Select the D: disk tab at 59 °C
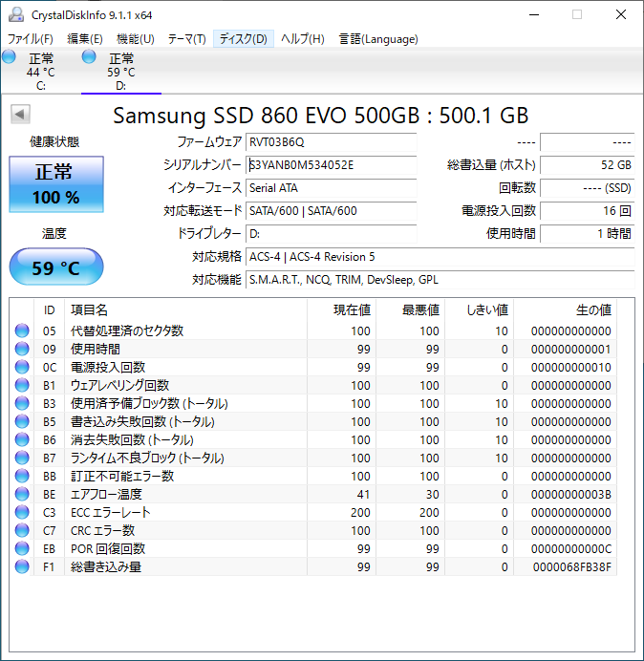Viewport: 644px width, 661px height. point(121,72)
